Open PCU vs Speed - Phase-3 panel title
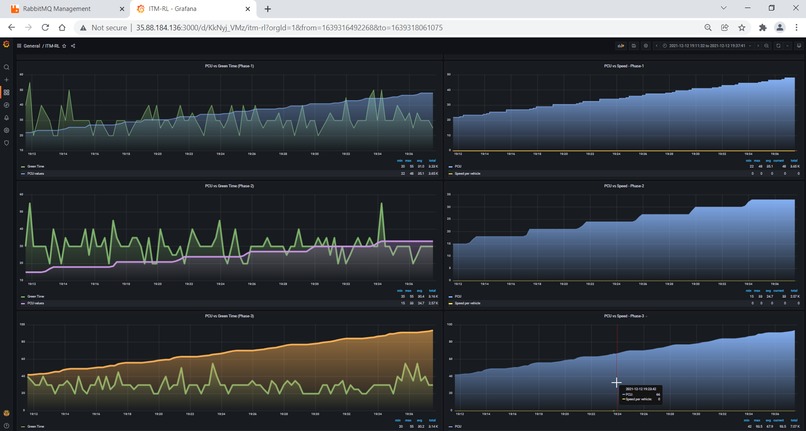The height and width of the screenshot is (431, 806). coord(624,316)
